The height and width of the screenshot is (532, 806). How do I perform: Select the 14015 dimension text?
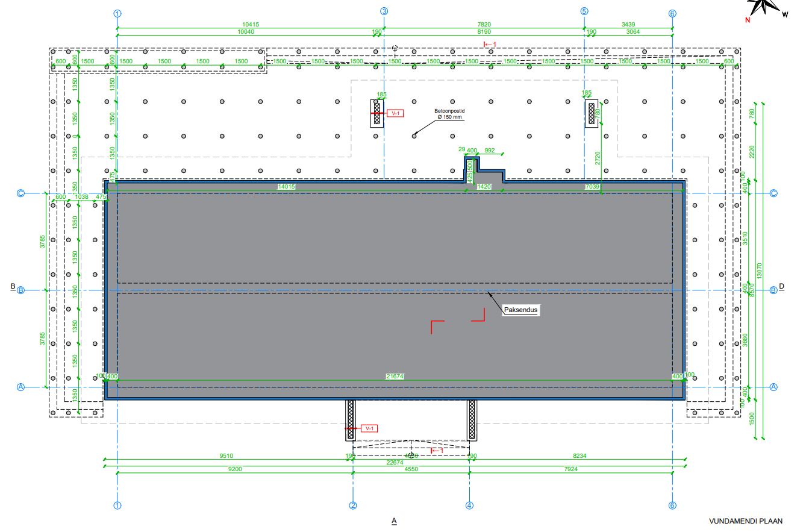click(x=286, y=187)
